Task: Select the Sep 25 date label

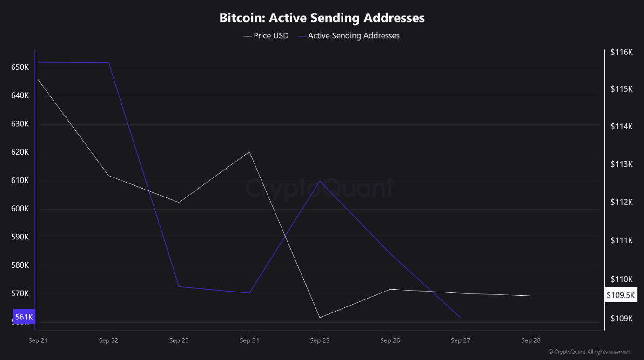Action: [320, 340]
